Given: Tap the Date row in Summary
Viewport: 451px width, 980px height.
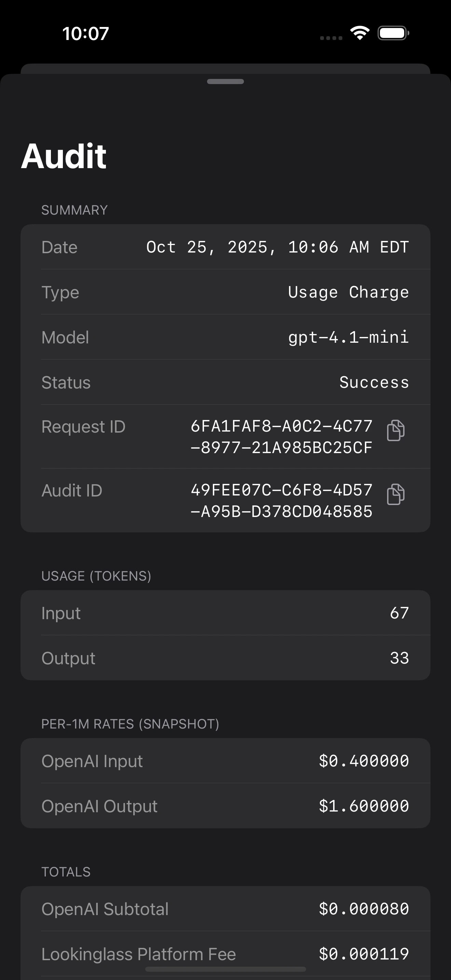Looking at the screenshot, I should (x=225, y=247).
